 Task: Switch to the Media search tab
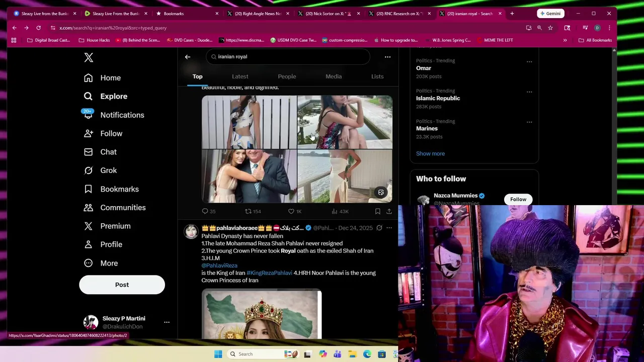334,76
